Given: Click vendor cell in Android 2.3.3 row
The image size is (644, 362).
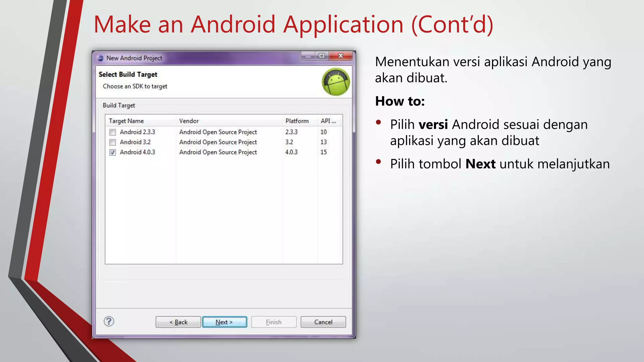Looking at the screenshot, I should (218, 132).
